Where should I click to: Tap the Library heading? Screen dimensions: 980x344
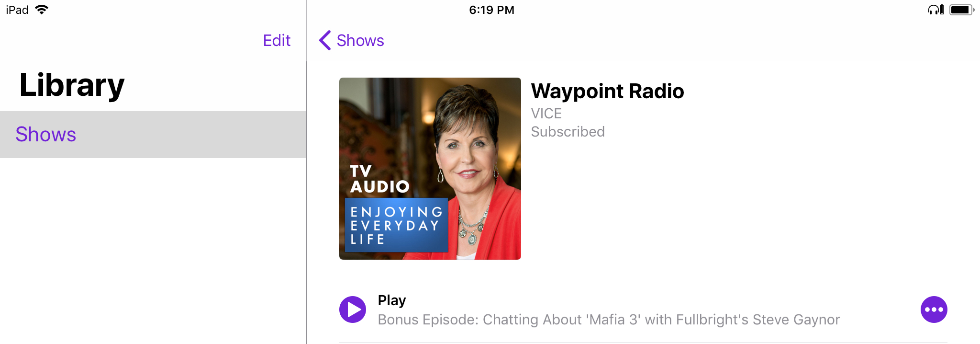72,85
